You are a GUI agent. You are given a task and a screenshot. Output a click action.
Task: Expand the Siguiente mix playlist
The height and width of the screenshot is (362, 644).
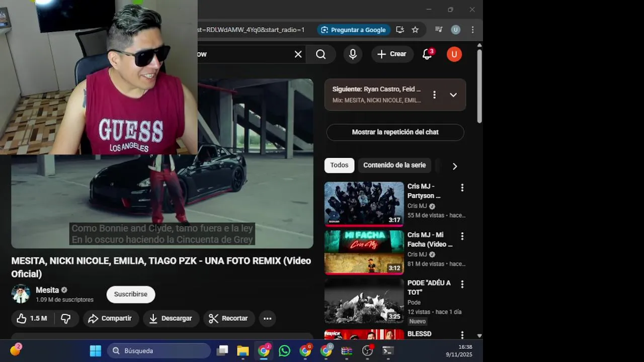coord(453,95)
